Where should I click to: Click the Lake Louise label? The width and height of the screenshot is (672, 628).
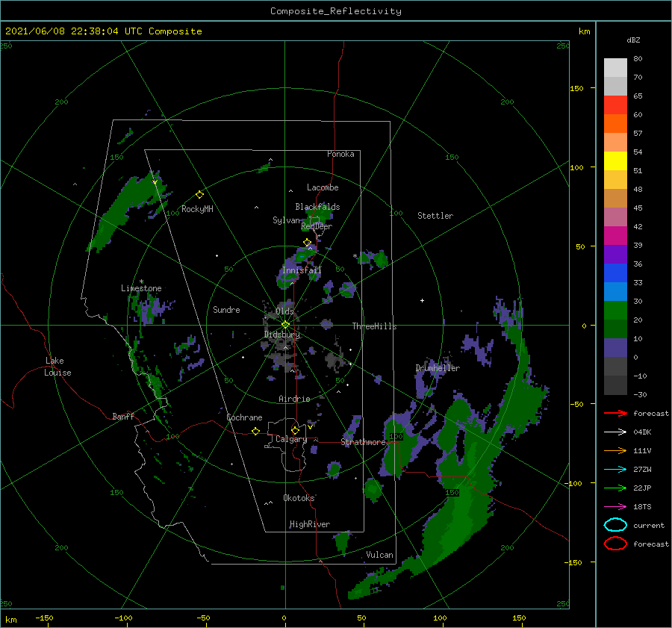click(x=57, y=367)
